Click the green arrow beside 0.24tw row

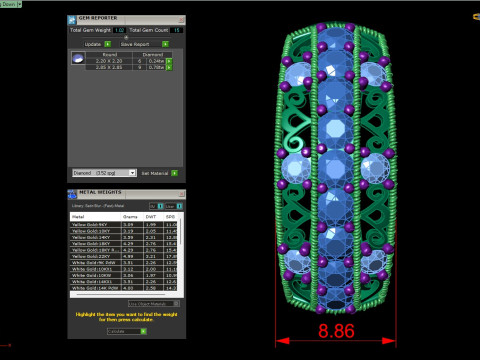click(169, 61)
